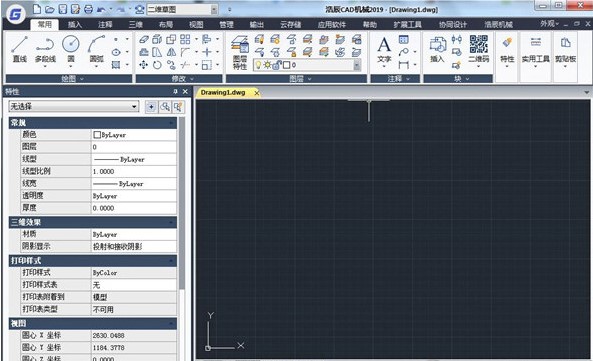Toggle layer on/off light bulb
593x361 pixels.
(x=258, y=65)
